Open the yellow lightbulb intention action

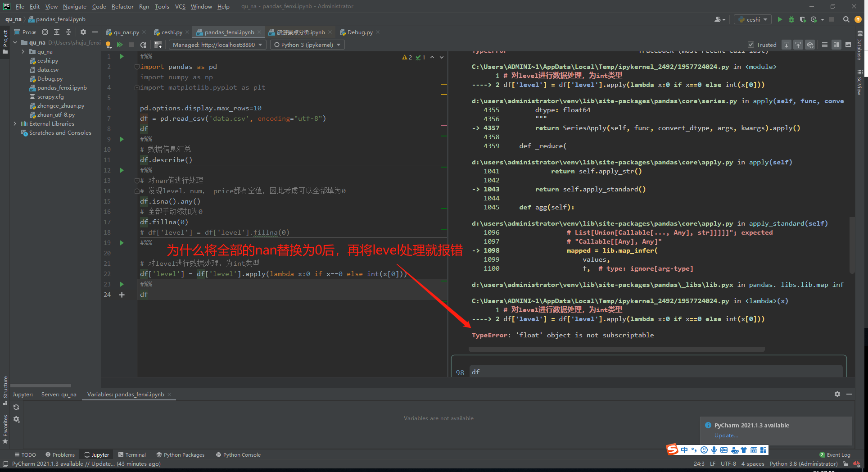coord(108,45)
